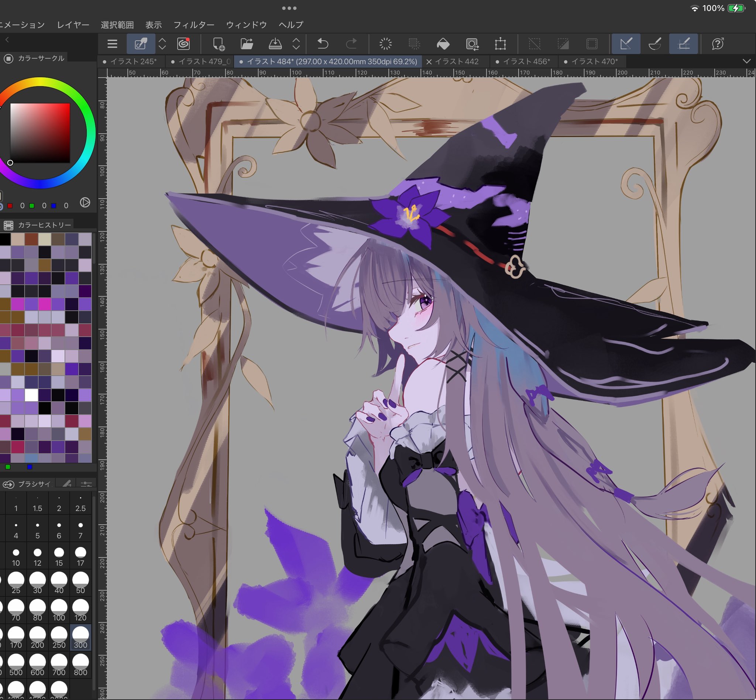Deselect the current selection
The image size is (756, 700).
pyautogui.click(x=535, y=44)
